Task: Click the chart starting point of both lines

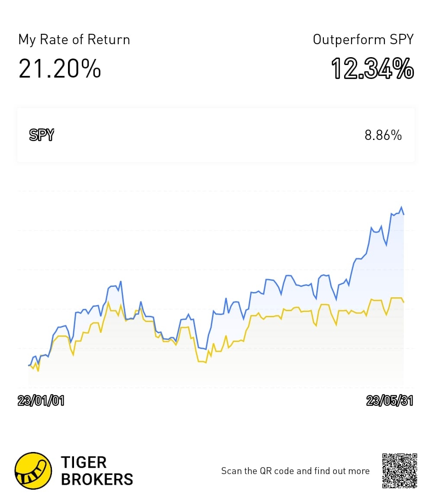Action: coord(29,365)
